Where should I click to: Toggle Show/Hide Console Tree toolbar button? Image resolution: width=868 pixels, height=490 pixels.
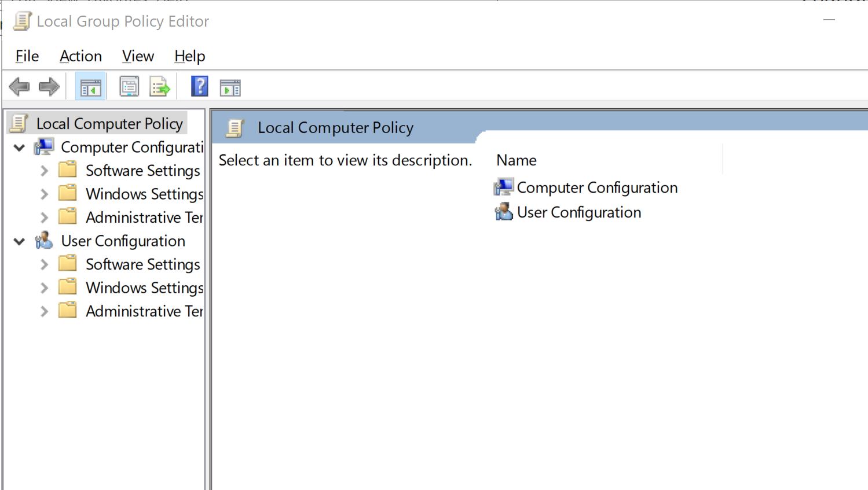tap(90, 87)
